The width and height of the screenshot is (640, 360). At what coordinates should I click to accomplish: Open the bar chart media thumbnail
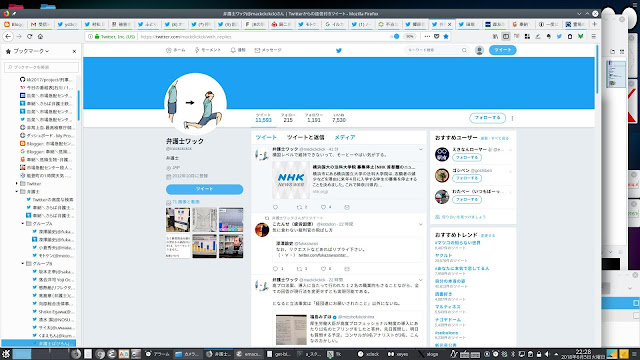point(204,246)
